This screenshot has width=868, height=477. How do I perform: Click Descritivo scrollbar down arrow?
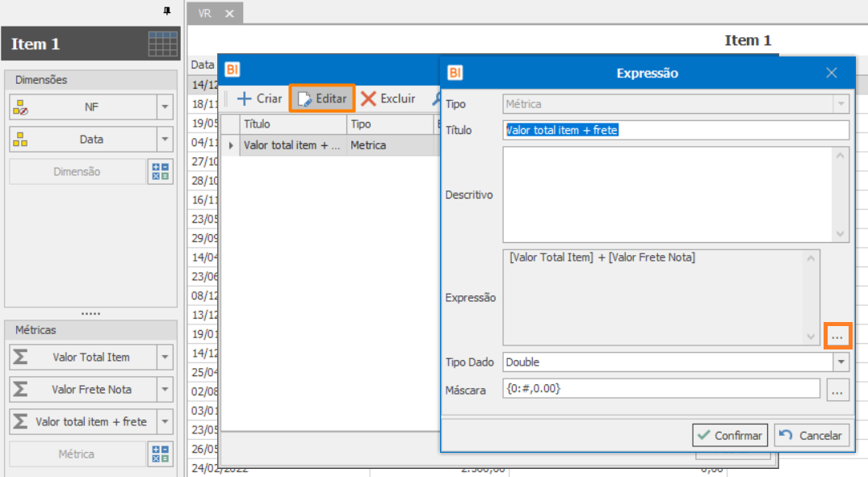pyautogui.click(x=841, y=234)
